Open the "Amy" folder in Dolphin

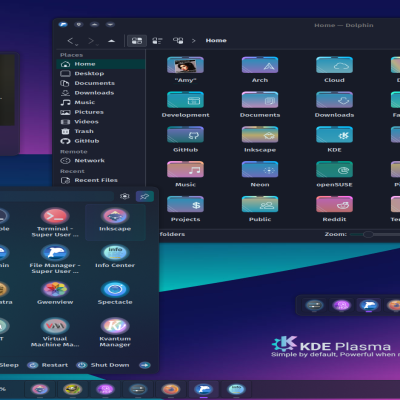[x=185, y=65]
